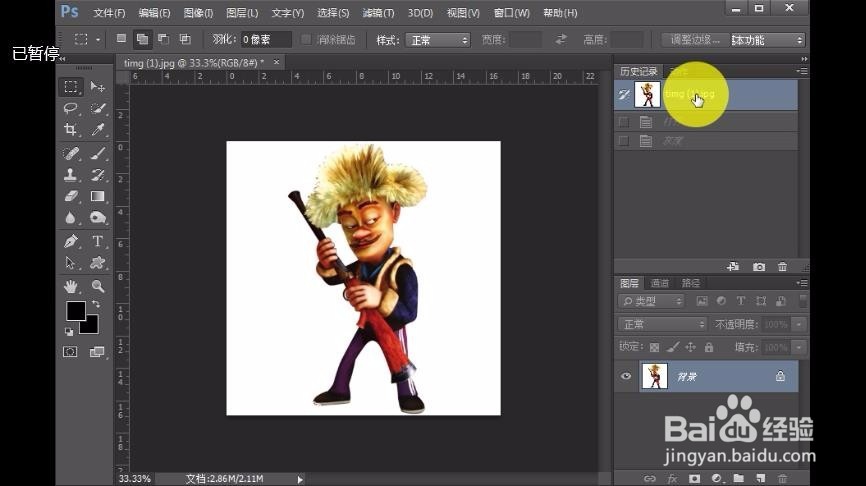Open the Image menu
Viewport: 866px width, 486px height.
(x=198, y=13)
